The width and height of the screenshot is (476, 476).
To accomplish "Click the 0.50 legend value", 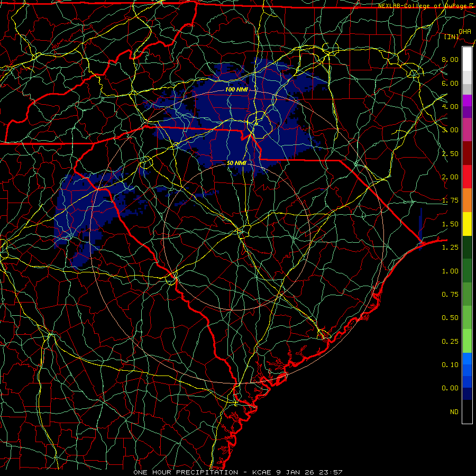I will [x=450, y=318].
